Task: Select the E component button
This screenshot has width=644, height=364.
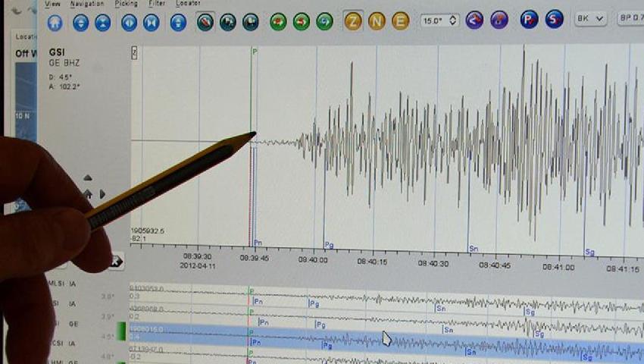Action: pos(401,21)
